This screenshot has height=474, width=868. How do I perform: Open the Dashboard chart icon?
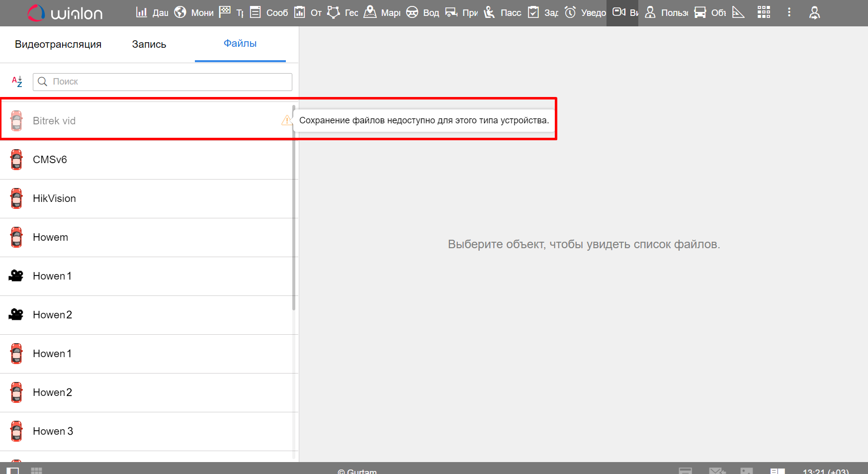pyautogui.click(x=142, y=12)
